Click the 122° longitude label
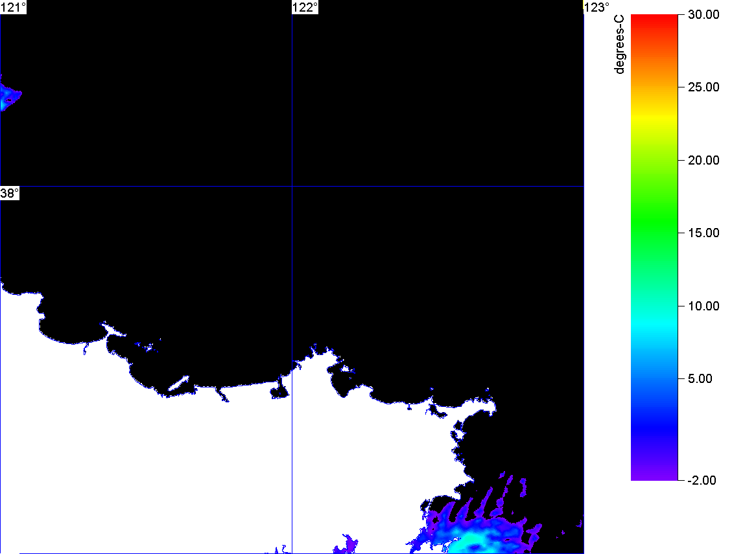This screenshot has width=756, height=554. pyautogui.click(x=305, y=7)
